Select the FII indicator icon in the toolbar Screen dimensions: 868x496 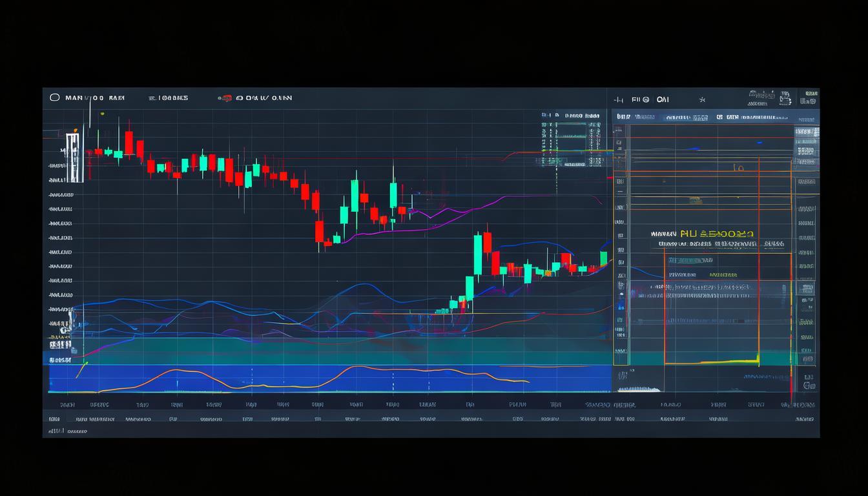coord(638,99)
